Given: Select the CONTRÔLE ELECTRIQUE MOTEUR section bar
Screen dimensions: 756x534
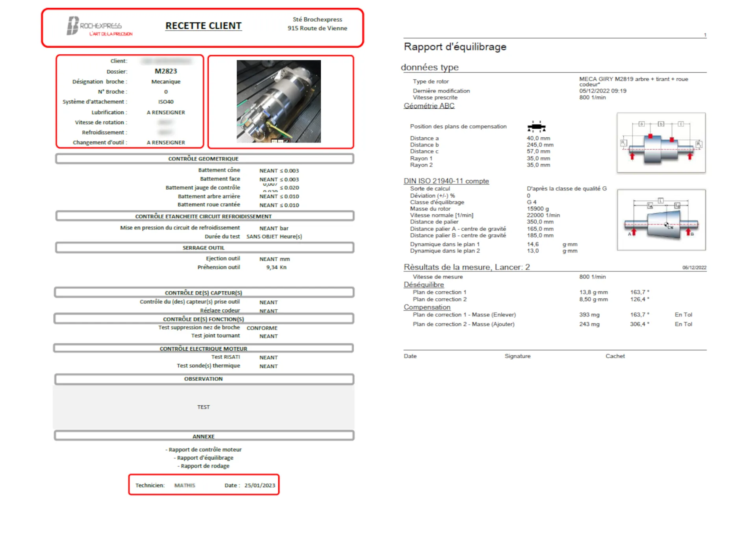Looking at the screenshot, I should click(203, 348).
